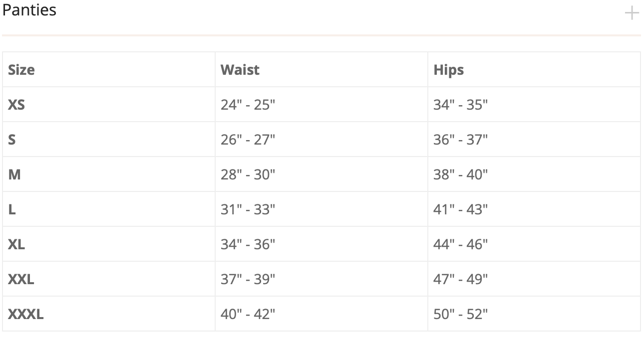This screenshot has width=644, height=339.
Task: Click the S size row label
Action: (x=12, y=140)
